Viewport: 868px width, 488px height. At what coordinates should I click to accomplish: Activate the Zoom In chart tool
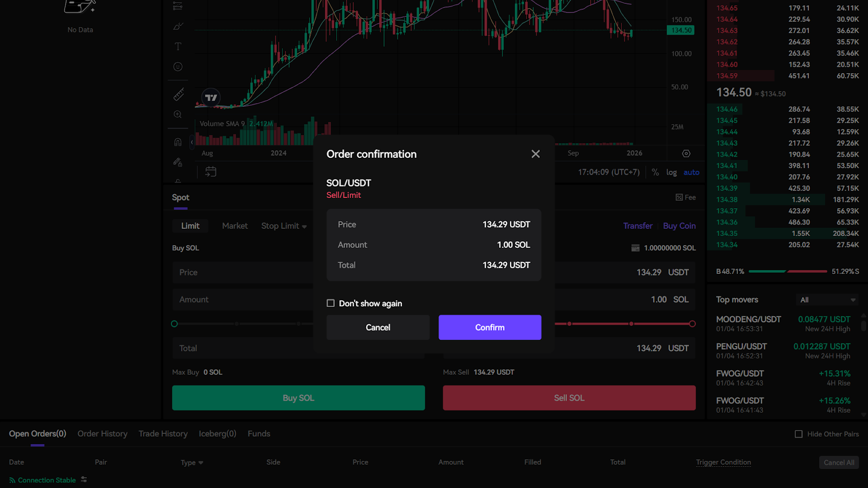[178, 114]
